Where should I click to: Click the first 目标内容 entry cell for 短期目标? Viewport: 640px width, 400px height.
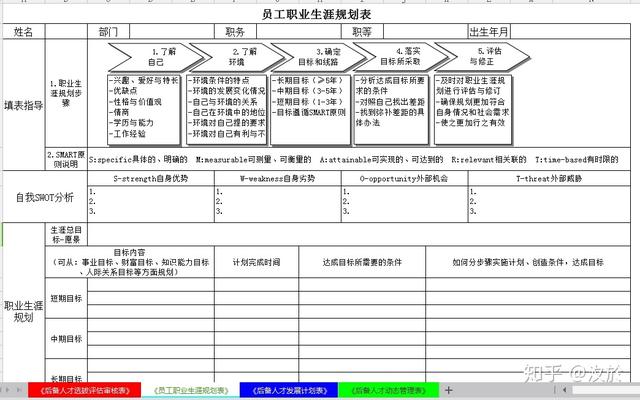(151, 285)
